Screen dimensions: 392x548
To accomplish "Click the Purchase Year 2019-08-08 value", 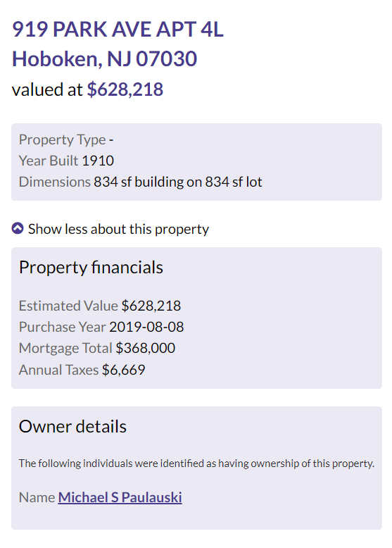I will [x=146, y=327].
